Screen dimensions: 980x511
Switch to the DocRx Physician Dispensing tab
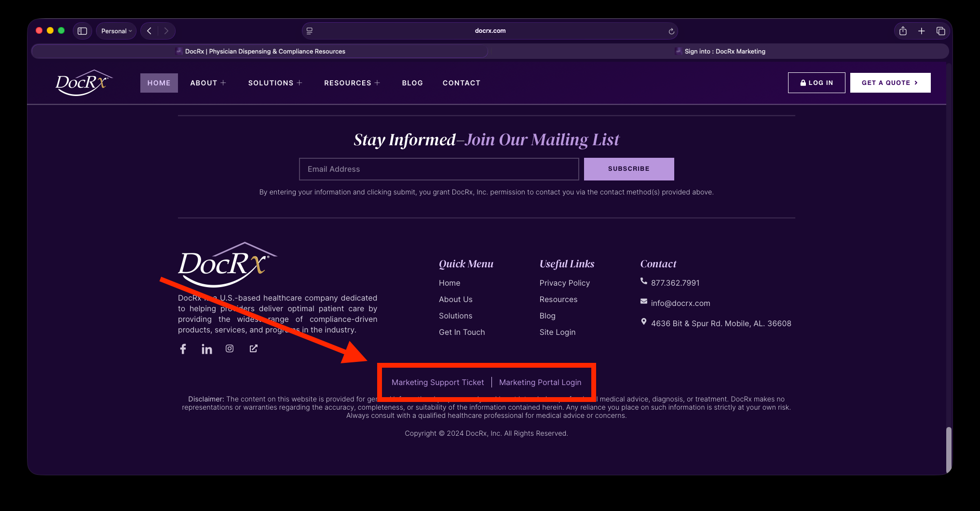[x=260, y=51]
